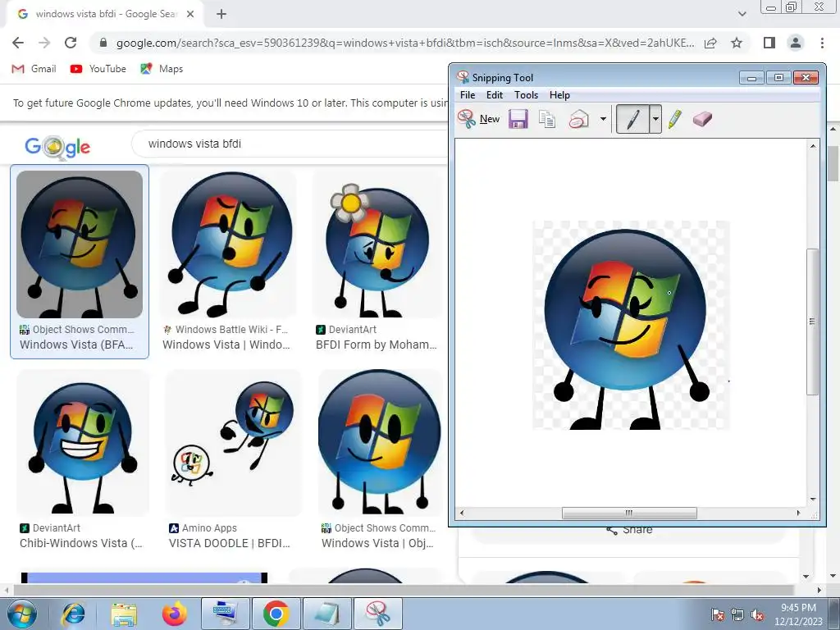Send snip via email icon
Viewport: 840px width, 630px height.
point(578,119)
